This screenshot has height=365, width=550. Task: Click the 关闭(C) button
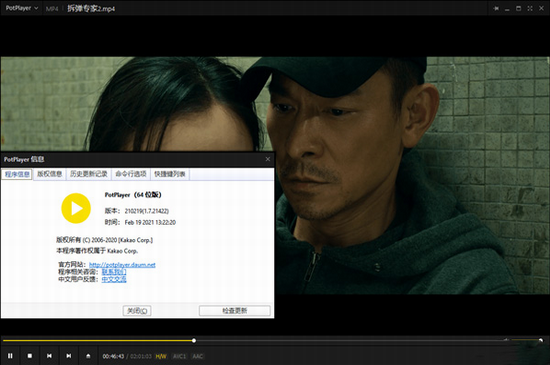click(x=137, y=311)
